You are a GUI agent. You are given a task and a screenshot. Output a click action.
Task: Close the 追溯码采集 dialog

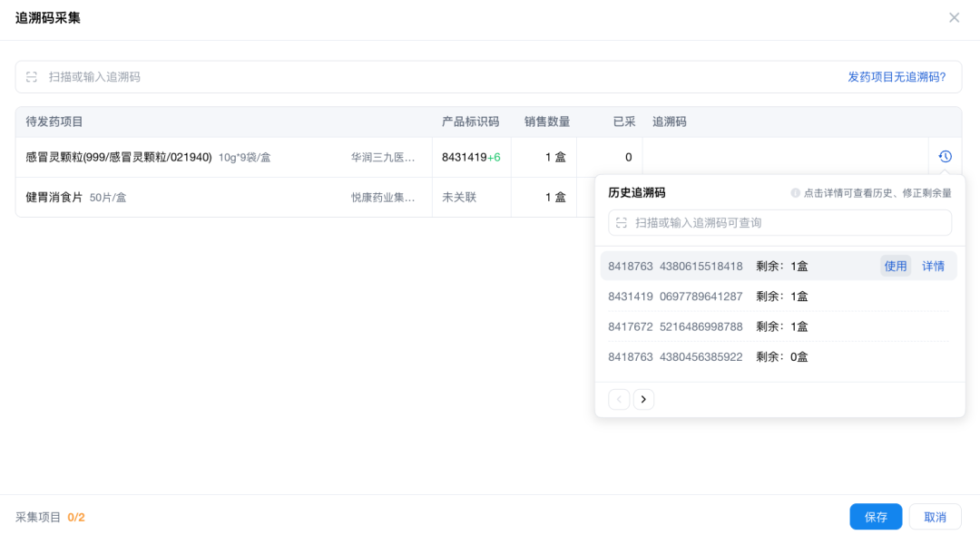click(954, 17)
